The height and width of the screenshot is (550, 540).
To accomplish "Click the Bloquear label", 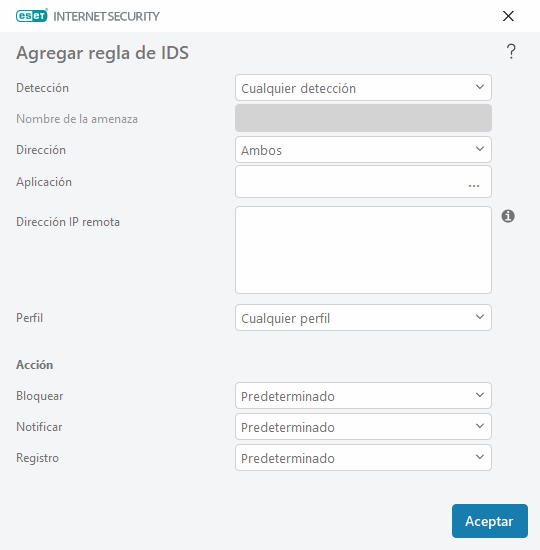I will [40, 396].
